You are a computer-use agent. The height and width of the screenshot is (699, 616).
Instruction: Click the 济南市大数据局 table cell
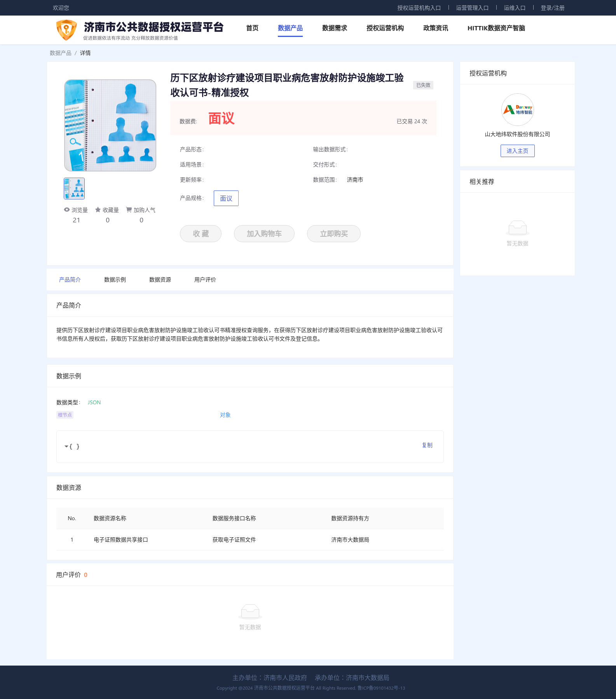point(350,540)
